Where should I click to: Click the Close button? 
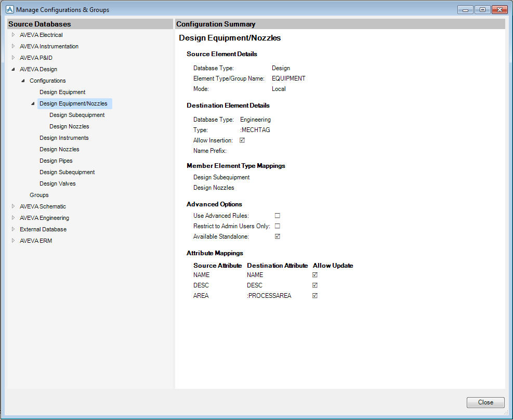[485, 402]
